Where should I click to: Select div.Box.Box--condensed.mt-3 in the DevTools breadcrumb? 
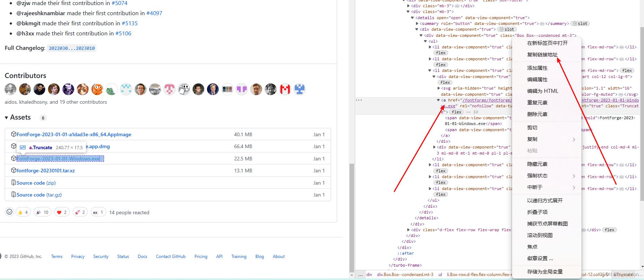405,275
